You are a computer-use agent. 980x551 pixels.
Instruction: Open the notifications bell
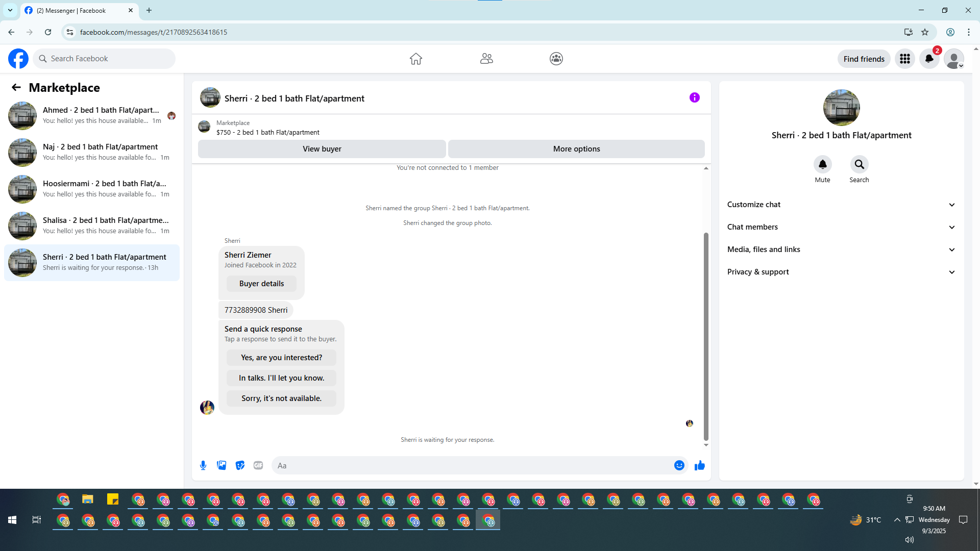point(929,59)
